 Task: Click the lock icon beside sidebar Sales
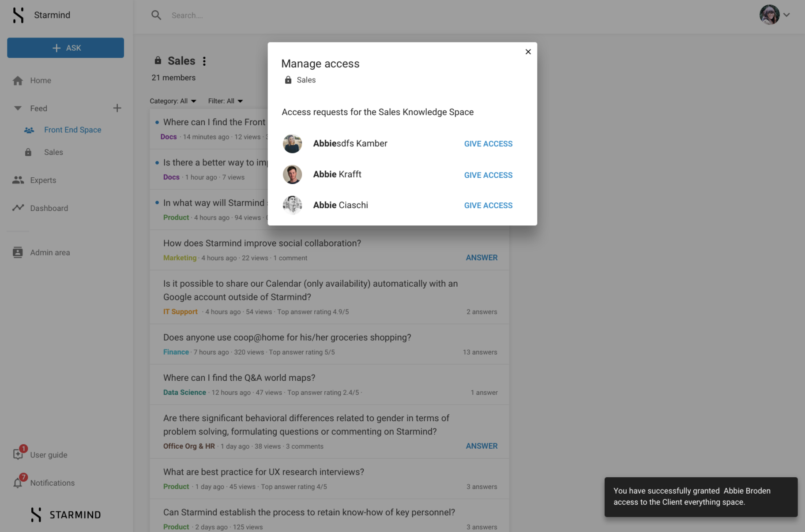coord(28,152)
